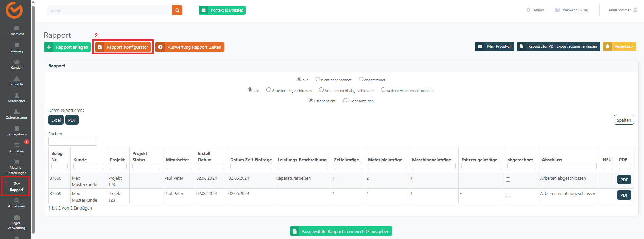Image resolution: width=644 pixels, height=239 pixels.
Task: Select the 'nicht abgerechnet' radio option
Action: pos(318,79)
